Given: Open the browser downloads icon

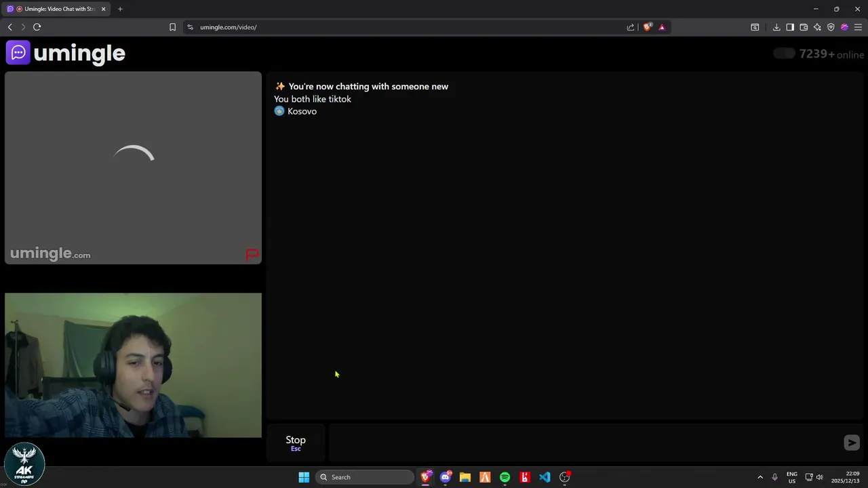Looking at the screenshot, I should pyautogui.click(x=776, y=27).
